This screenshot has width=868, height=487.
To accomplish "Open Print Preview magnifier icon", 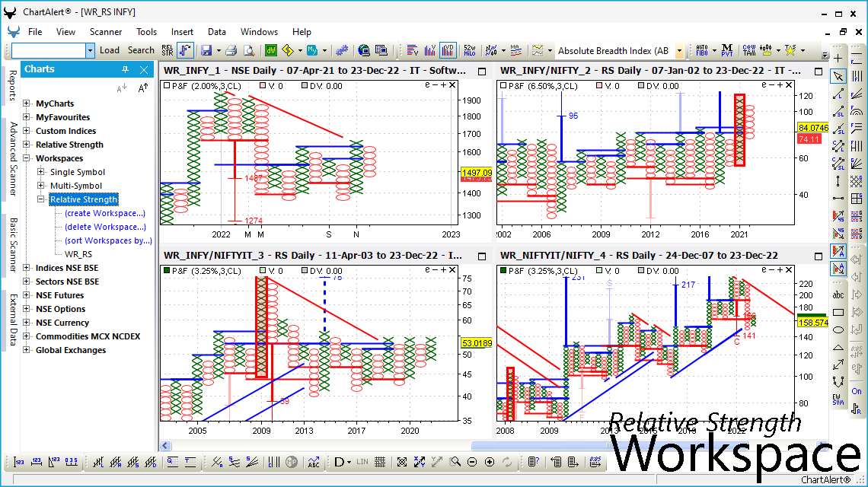I will [249, 50].
